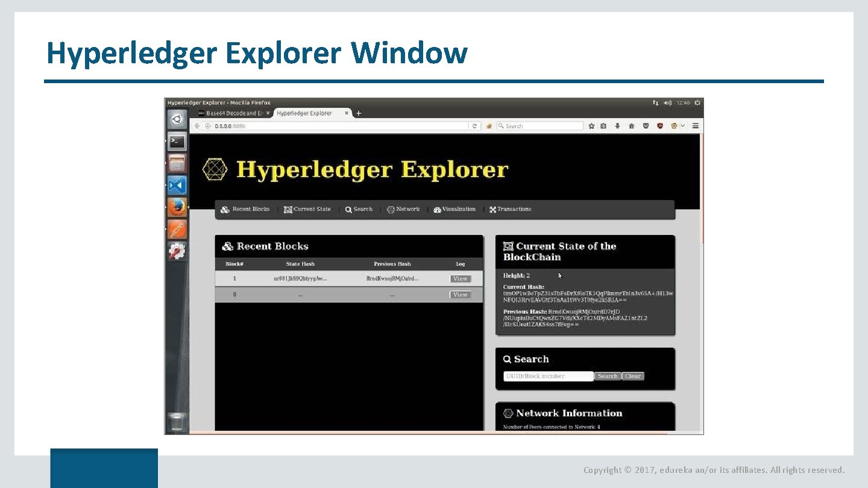Open the Network navigation item
868x488 pixels.
tap(403, 210)
